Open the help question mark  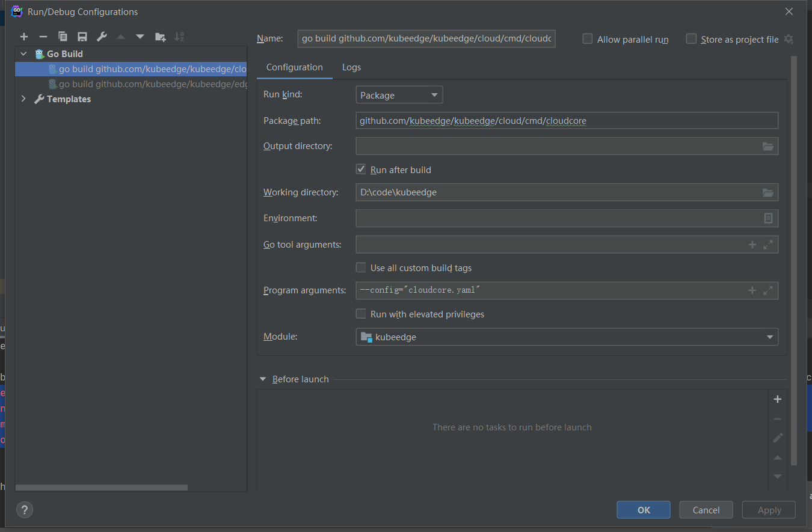point(24,509)
